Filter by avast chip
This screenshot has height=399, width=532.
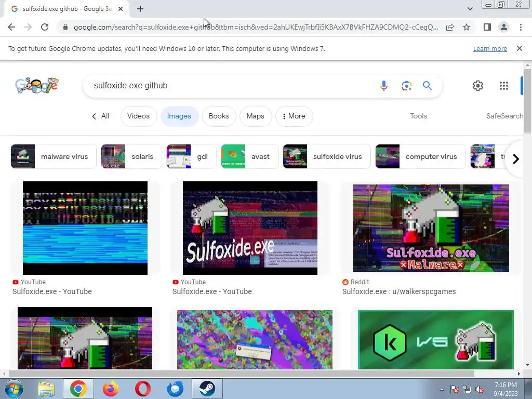(249, 156)
